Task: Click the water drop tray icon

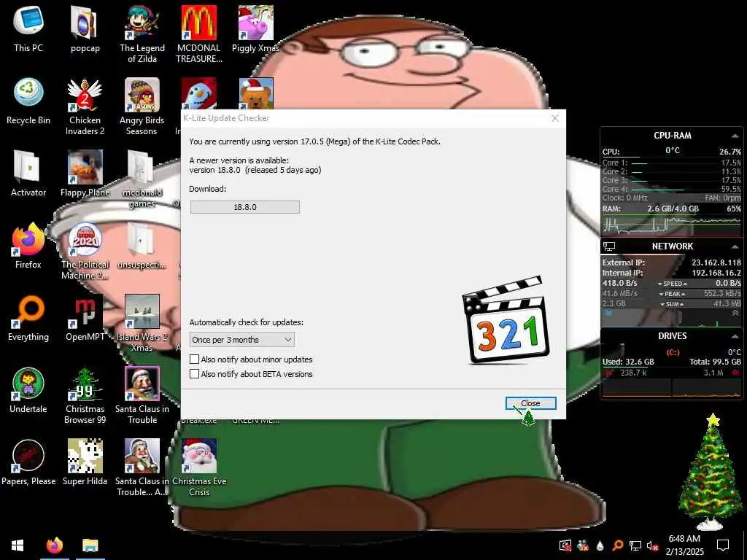Action: coord(600,545)
